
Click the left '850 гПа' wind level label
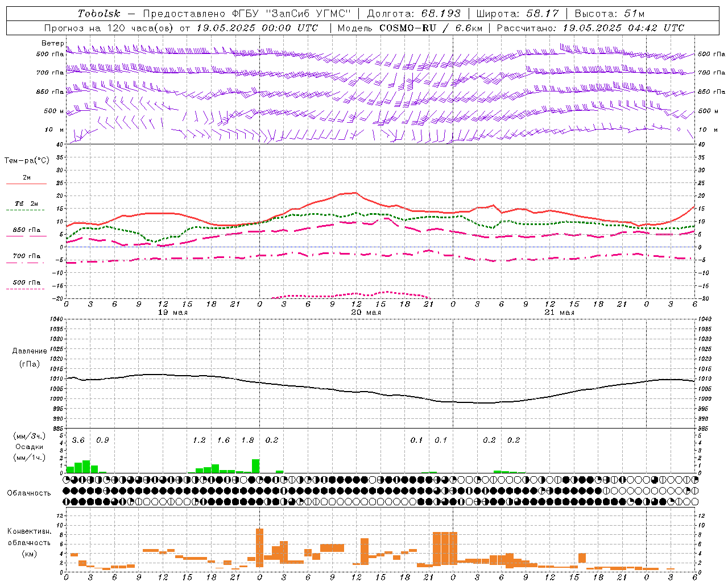[x=50, y=92]
